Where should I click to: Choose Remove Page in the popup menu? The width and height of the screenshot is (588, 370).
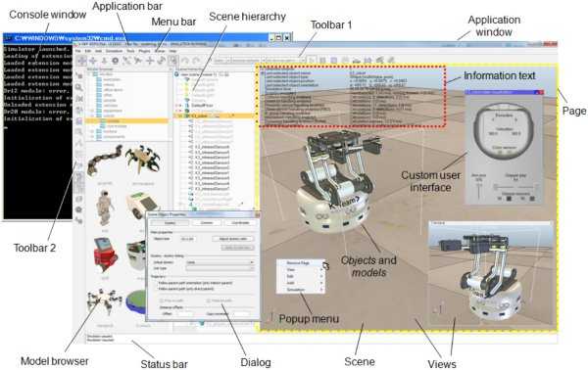pos(301,263)
